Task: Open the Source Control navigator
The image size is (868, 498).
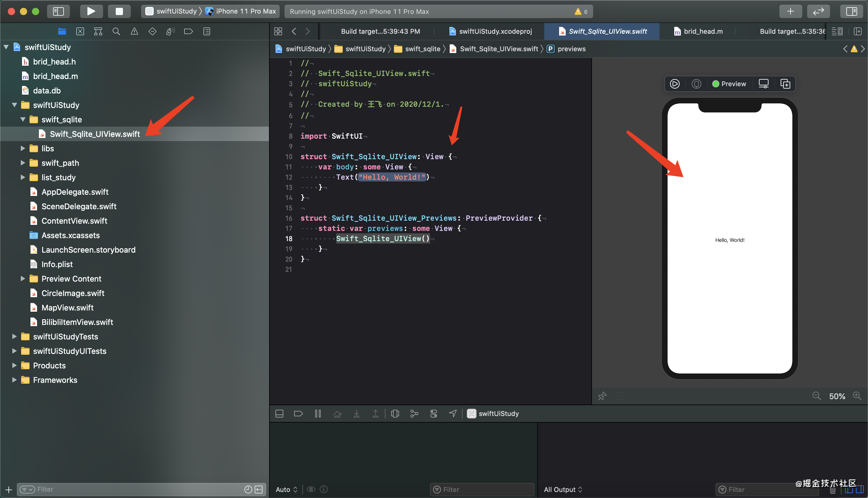Action: [x=80, y=31]
